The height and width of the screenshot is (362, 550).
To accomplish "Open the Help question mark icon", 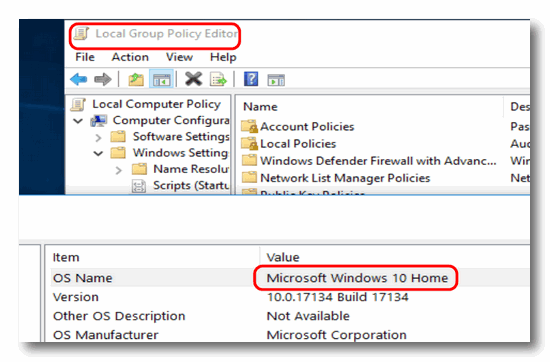I will pyautogui.click(x=251, y=79).
